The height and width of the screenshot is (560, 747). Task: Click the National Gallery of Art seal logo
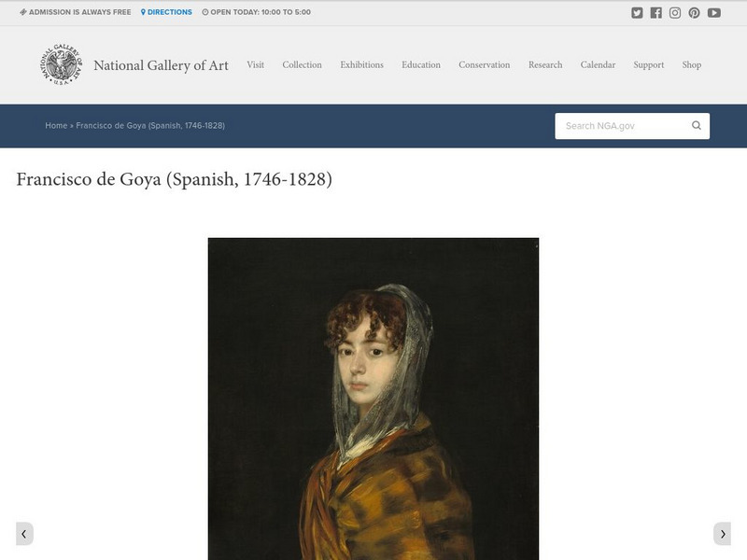click(61, 64)
